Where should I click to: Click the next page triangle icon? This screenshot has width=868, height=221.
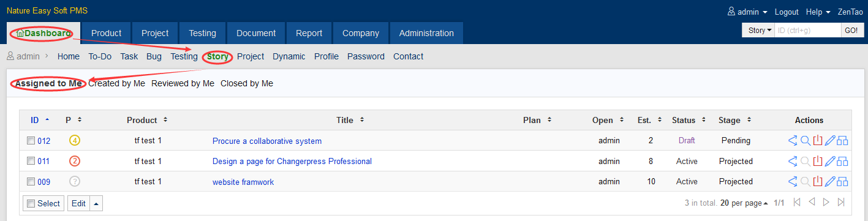click(x=826, y=203)
